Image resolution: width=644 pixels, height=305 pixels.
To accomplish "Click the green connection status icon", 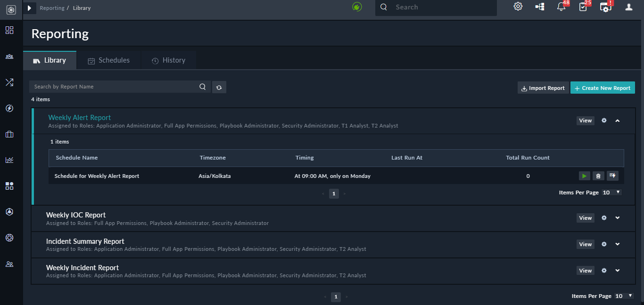I will 357,7.
